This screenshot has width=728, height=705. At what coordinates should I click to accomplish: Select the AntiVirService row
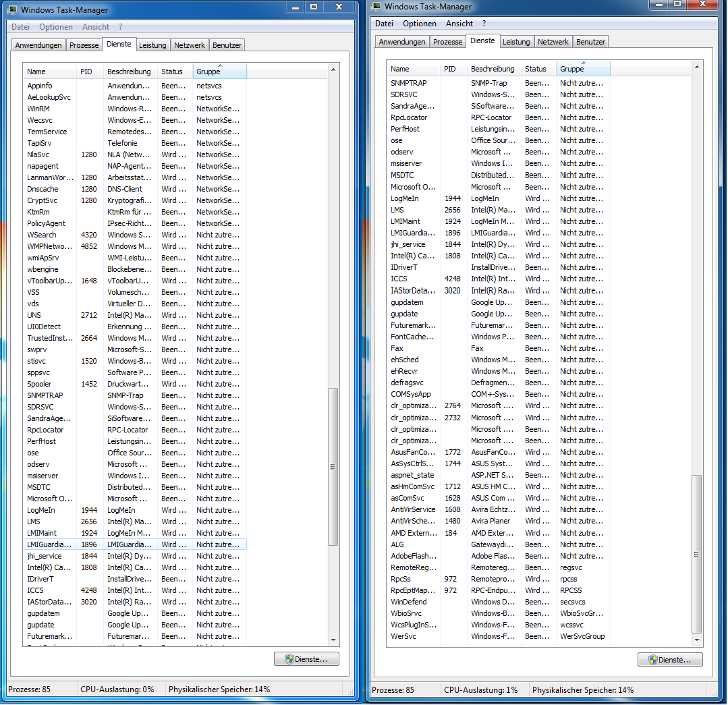tap(499, 509)
